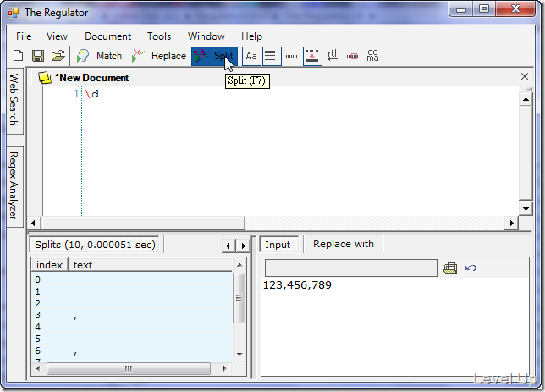Viewport: 545px width, 392px height.
Task: Open the Tools menu
Action: 159,36
